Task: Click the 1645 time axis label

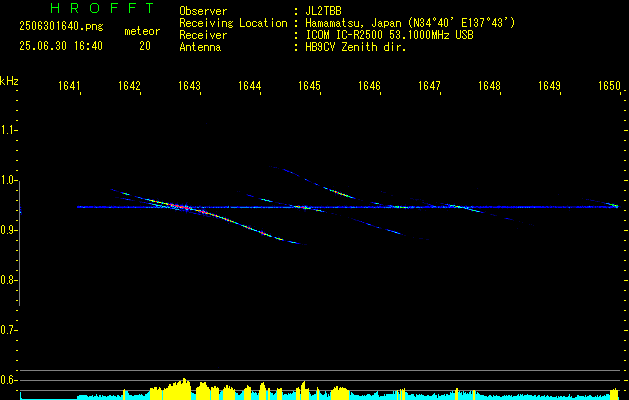Action: tap(309, 86)
